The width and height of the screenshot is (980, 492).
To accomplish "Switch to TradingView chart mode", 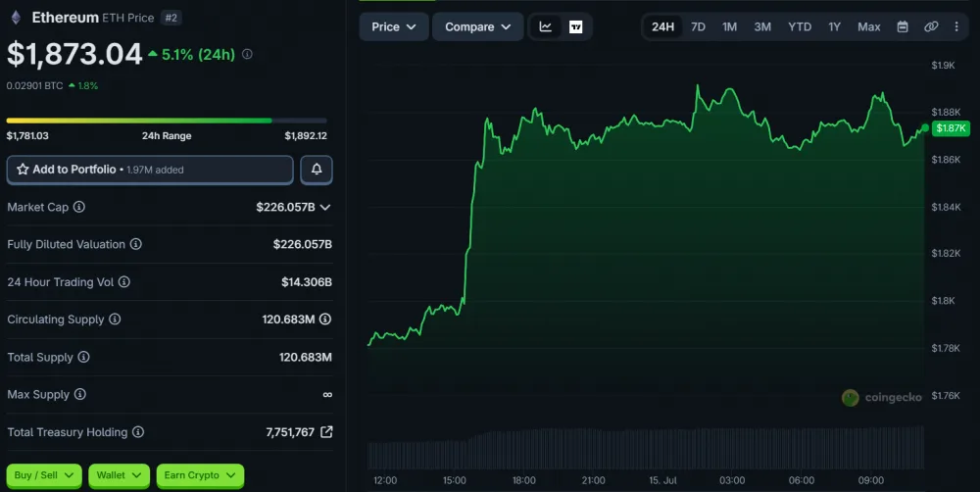I will [x=575, y=26].
